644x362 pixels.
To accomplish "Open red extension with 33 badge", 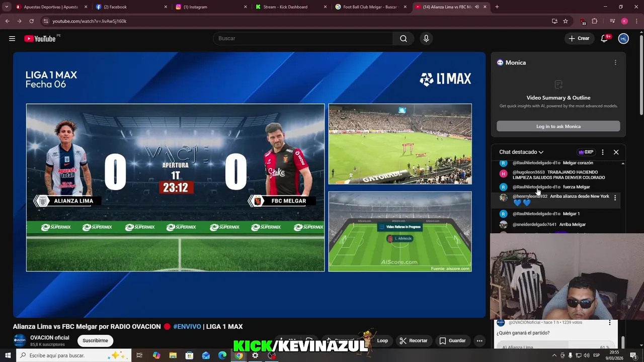I will point(583,21).
